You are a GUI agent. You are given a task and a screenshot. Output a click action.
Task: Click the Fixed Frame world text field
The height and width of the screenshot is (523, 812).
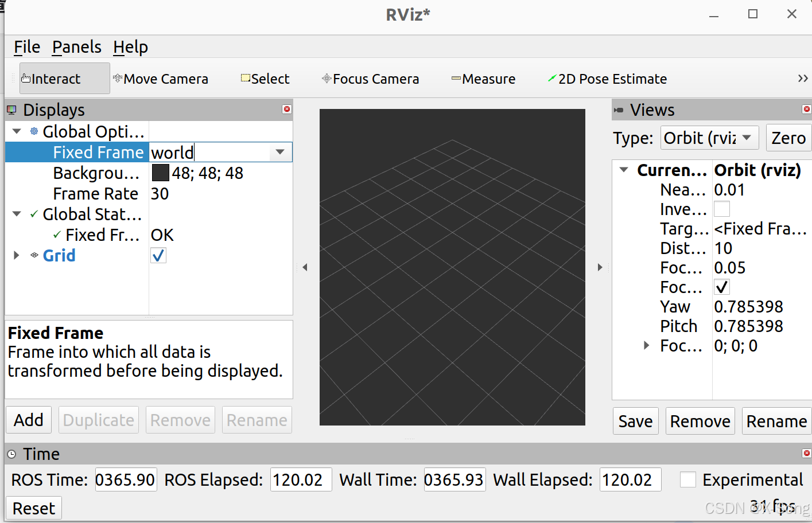click(x=209, y=152)
